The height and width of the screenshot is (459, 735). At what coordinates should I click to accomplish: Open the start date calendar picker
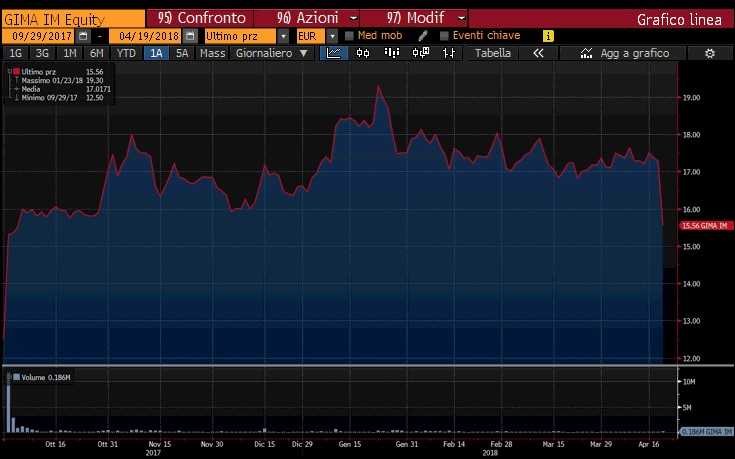pyautogui.click(x=83, y=36)
